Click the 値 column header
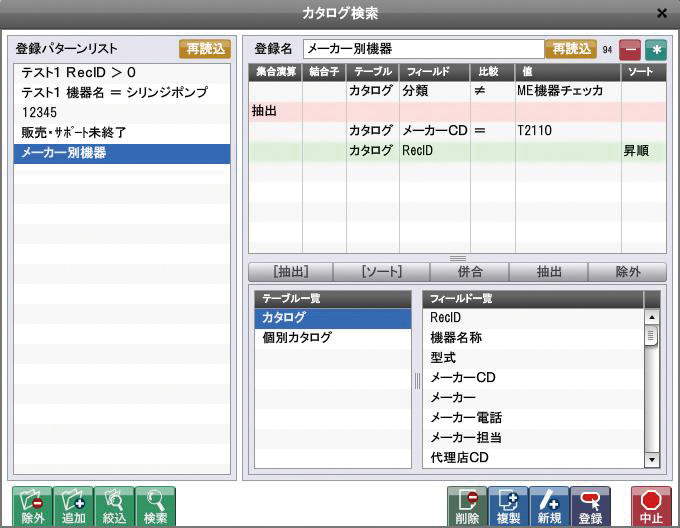 (x=568, y=72)
